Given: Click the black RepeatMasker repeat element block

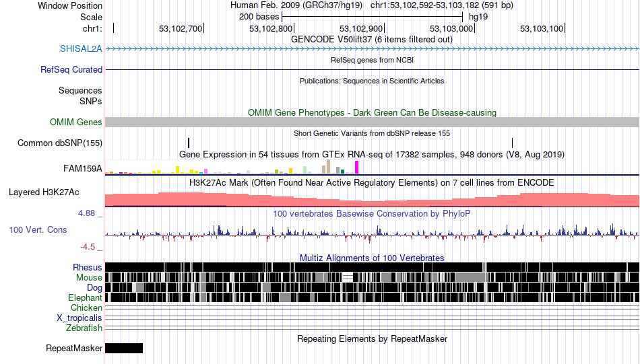Looking at the screenshot, I should (x=124, y=348).
